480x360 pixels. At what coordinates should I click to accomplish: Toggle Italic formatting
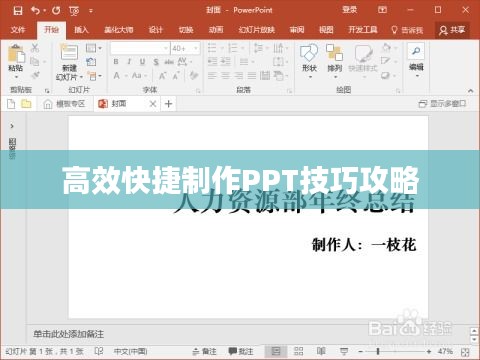click(129, 62)
